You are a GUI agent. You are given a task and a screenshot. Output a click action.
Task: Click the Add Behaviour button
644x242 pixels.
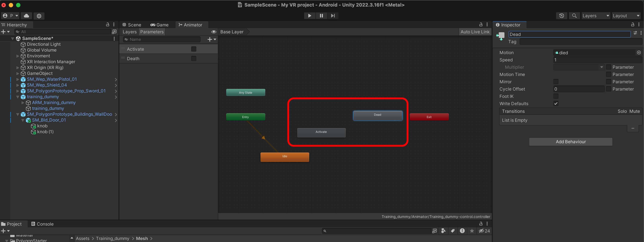(570, 142)
